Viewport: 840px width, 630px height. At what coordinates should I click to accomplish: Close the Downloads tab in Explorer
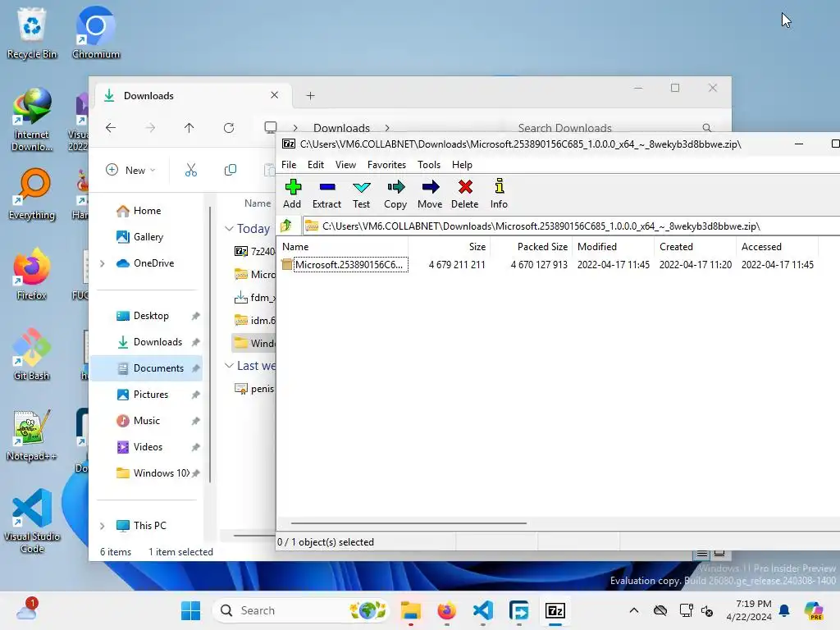tap(274, 95)
